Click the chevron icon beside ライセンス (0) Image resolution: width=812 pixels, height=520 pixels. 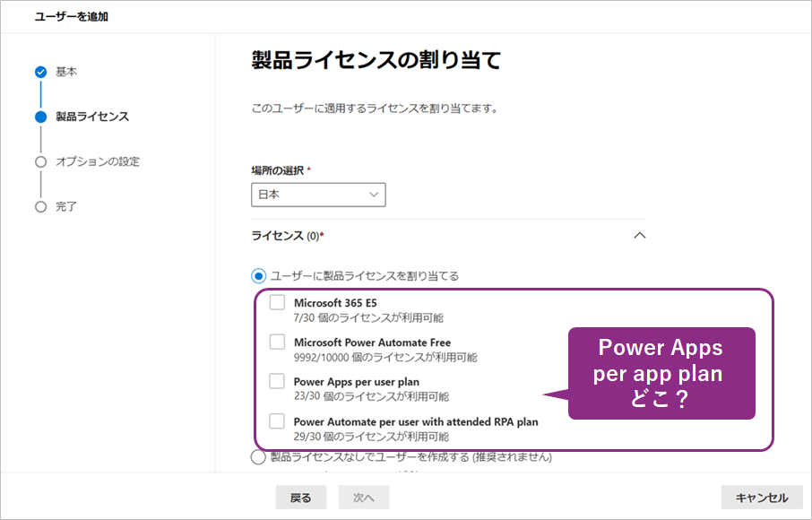coord(639,235)
